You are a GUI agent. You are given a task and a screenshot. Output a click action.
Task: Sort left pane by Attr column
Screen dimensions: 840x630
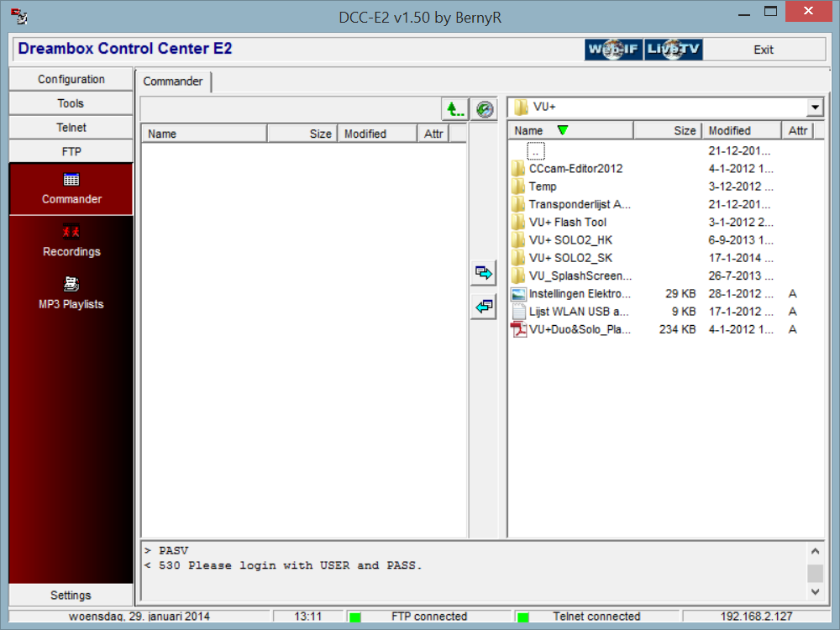(433, 134)
